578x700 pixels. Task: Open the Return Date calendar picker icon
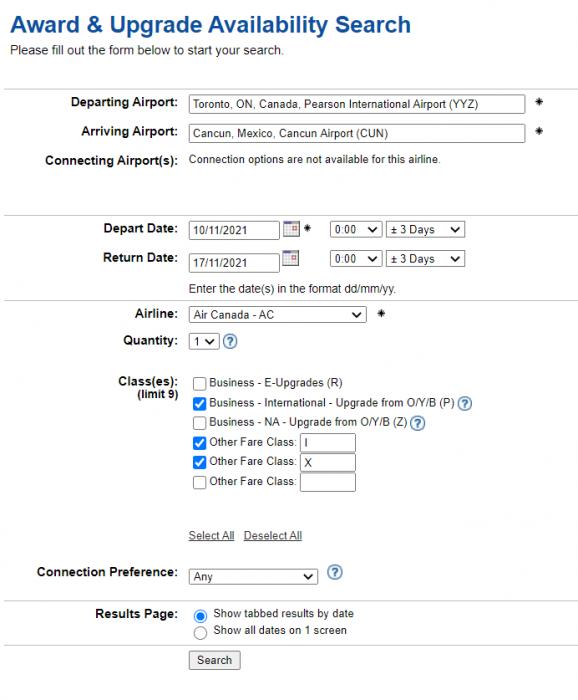pyautogui.click(x=291, y=258)
